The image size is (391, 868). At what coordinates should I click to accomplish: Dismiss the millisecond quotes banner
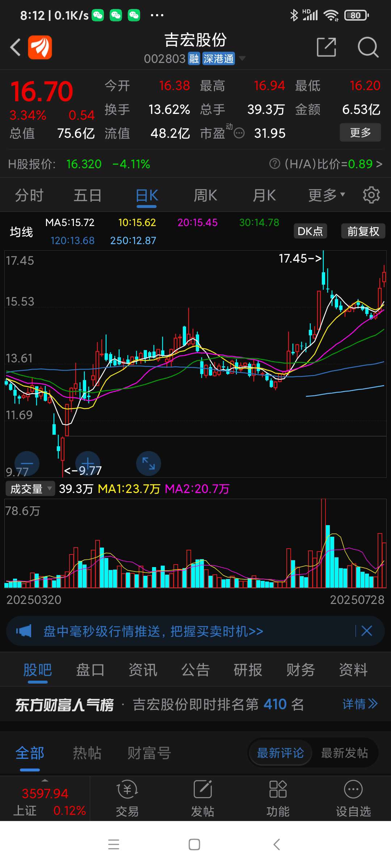(x=367, y=631)
